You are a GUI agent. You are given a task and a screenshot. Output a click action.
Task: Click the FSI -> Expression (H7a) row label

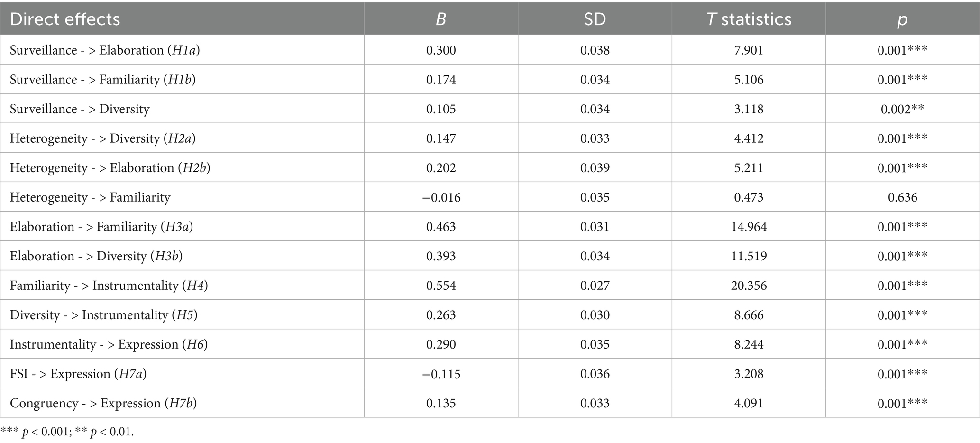78,374
